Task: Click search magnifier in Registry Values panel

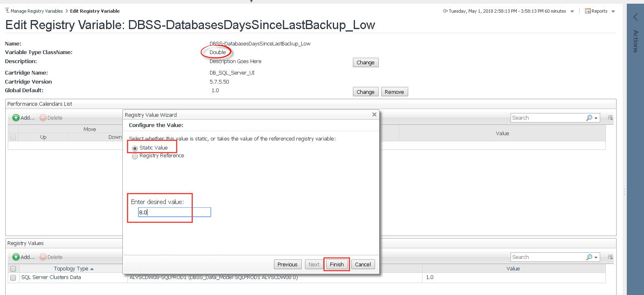Action: 589,257
